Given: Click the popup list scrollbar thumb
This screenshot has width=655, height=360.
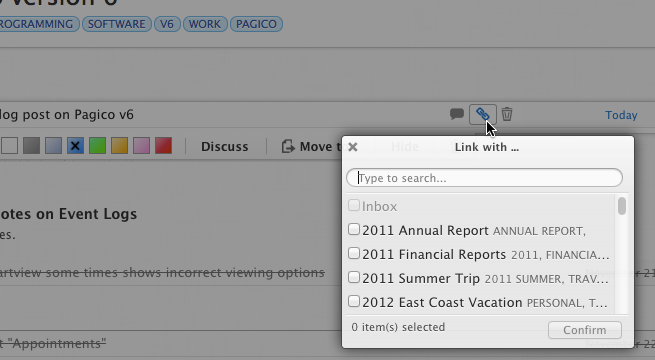Looking at the screenshot, I should pos(622,206).
